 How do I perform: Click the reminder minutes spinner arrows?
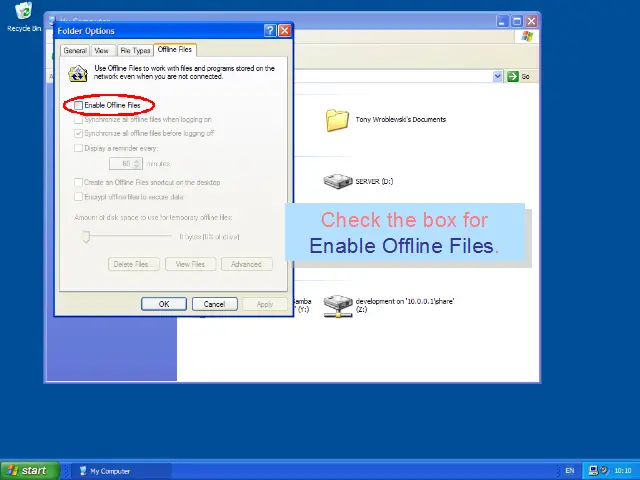click(x=139, y=163)
